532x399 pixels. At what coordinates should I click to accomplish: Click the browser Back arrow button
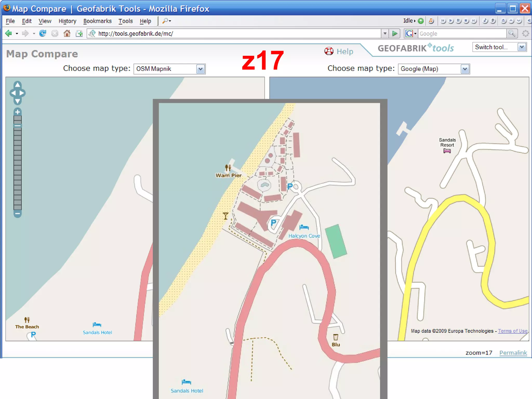pos(9,34)
